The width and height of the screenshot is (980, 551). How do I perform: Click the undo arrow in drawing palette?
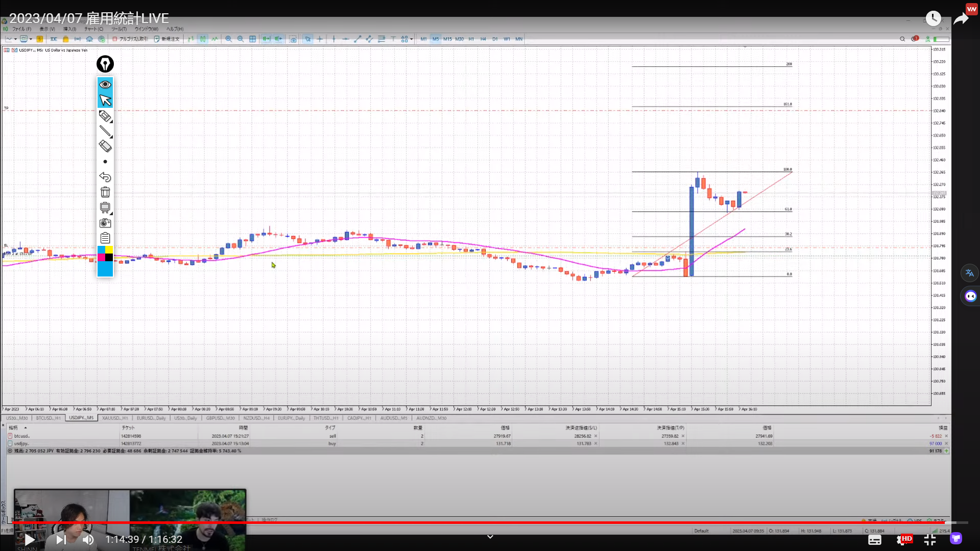(x=105, y=177)
